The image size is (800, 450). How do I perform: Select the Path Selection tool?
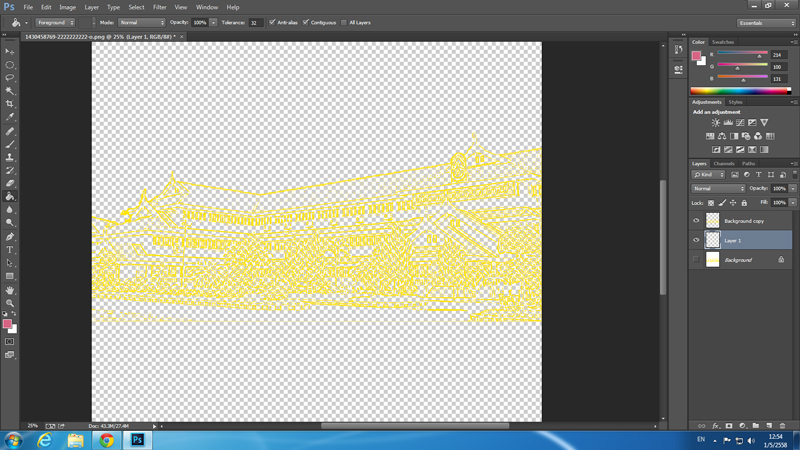pos(10,263)
